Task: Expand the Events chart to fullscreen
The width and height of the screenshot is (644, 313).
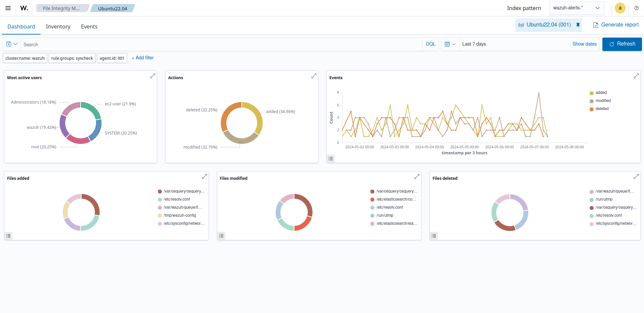Action: 636,76
